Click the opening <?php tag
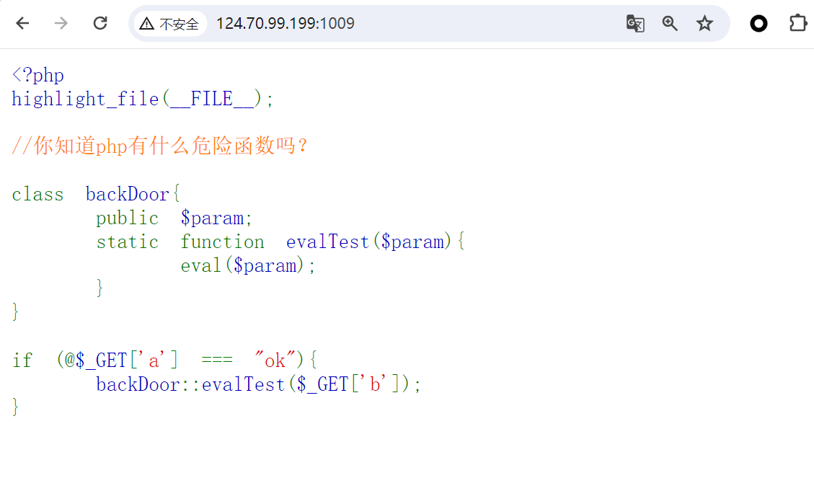This screenshot has width=814, height=504. tap(37, 74)
